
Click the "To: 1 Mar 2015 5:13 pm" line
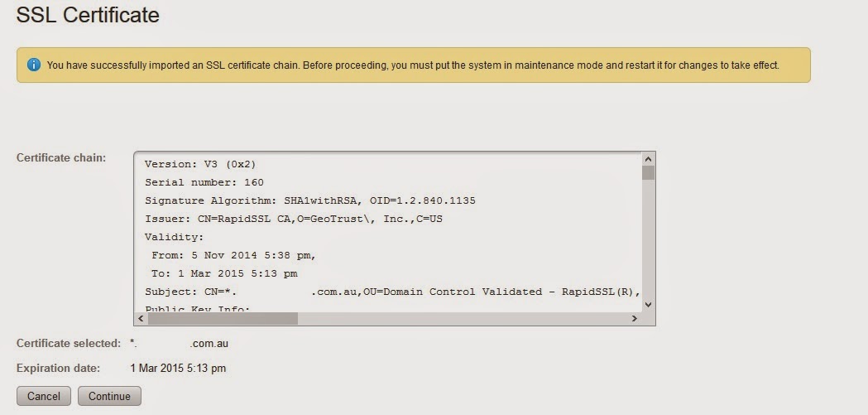click(x=224, y=273)
